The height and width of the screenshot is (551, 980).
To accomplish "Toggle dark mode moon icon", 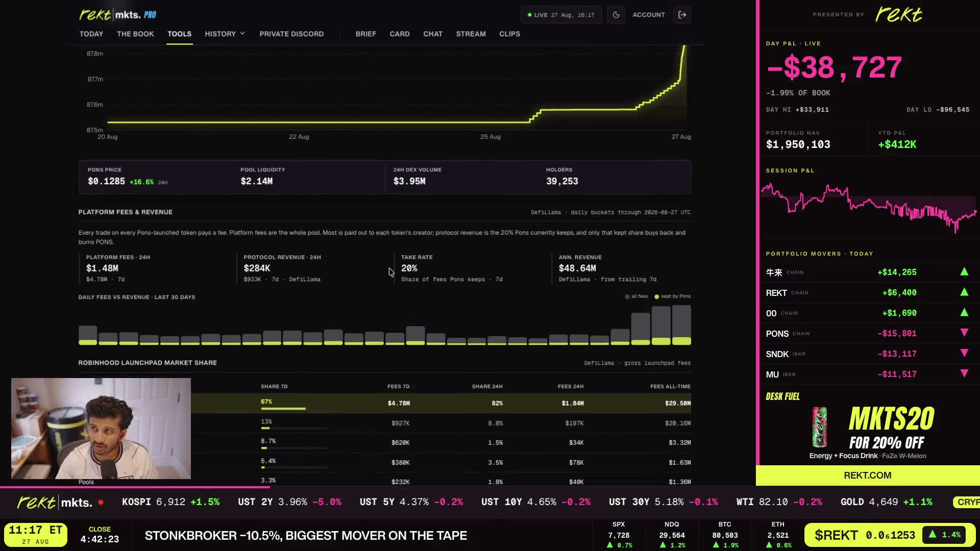I will (616, 15).
